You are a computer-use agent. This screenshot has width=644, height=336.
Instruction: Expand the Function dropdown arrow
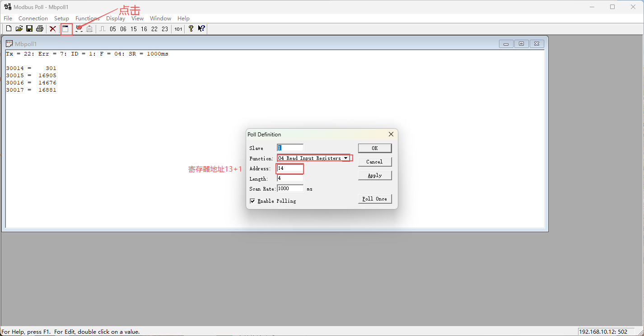coord(345,158)
